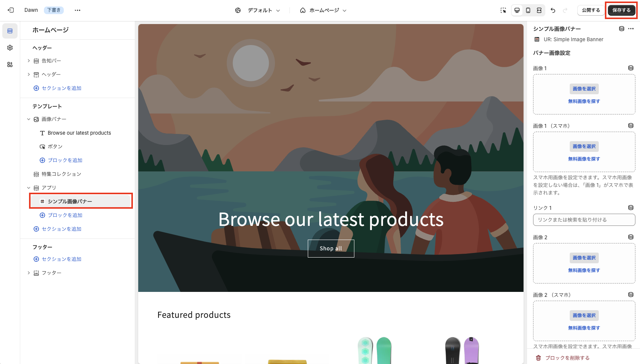The image size is (640, 364).
Task: Select the desktop preview icon
Action: pos(517,10)
